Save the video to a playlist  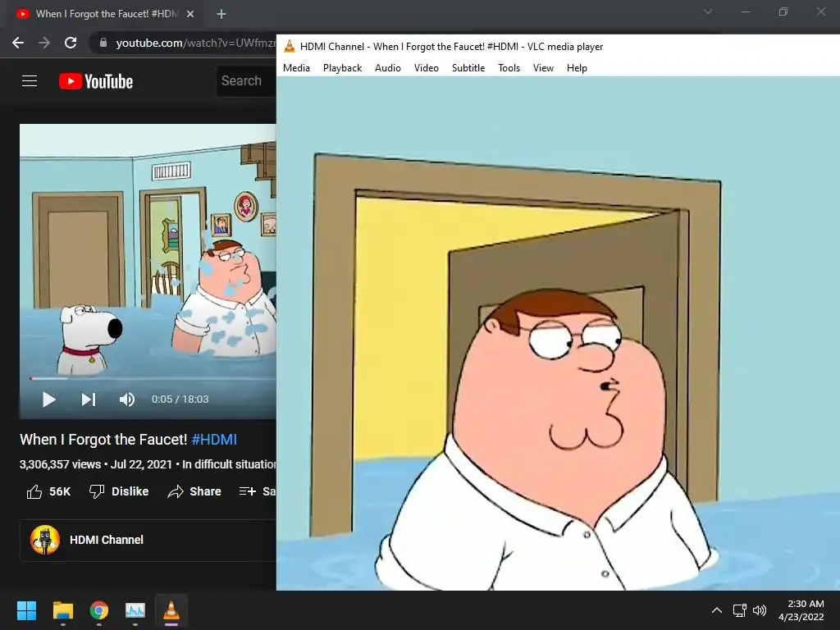coord(257,491)
